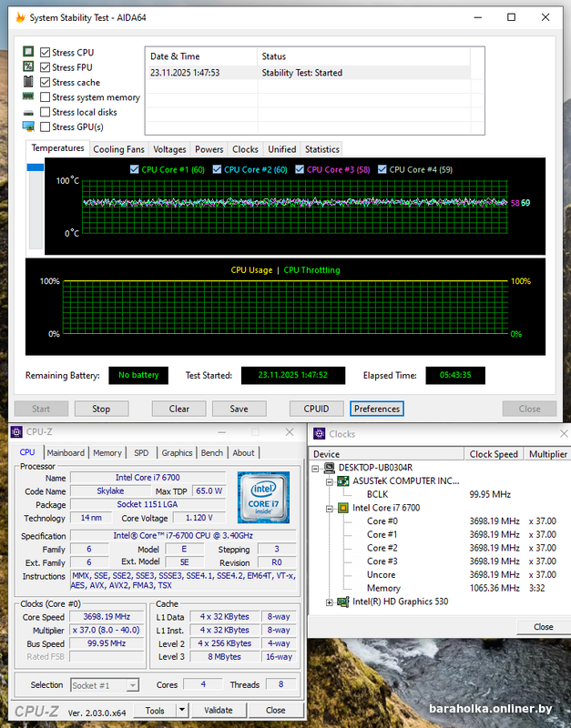Click the Stress FPU percent icon
571x728 pixels.
click(28, 66)
